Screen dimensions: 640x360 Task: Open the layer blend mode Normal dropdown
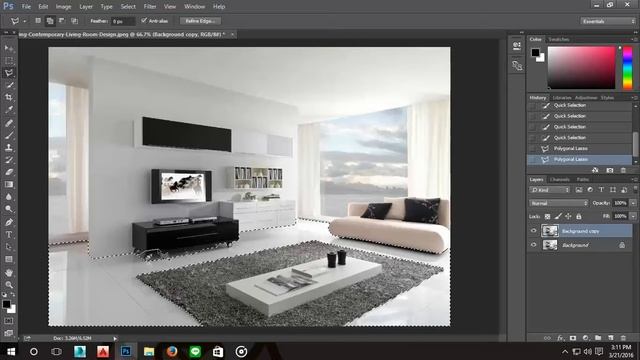click(559, 203)
